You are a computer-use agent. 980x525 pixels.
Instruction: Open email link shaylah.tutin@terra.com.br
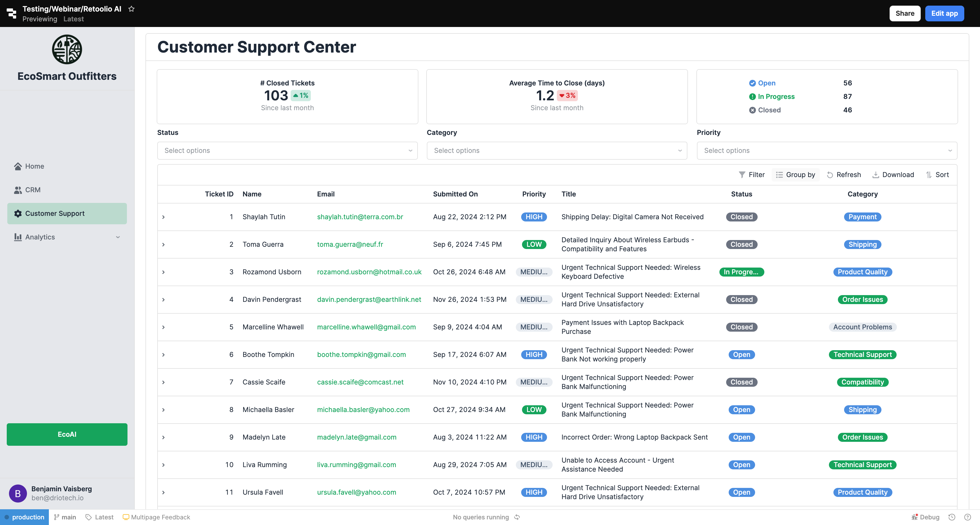click(x=360, y=217)
